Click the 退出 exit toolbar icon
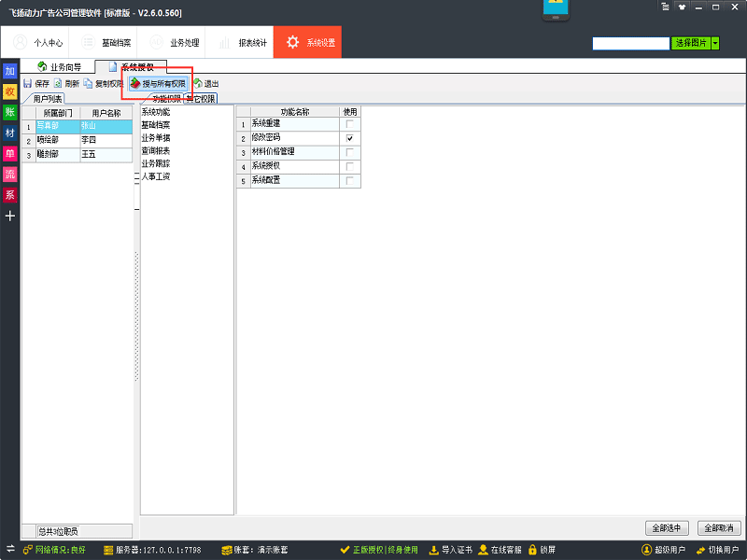Viewport: 747px width, 560px height. point(198,84)
